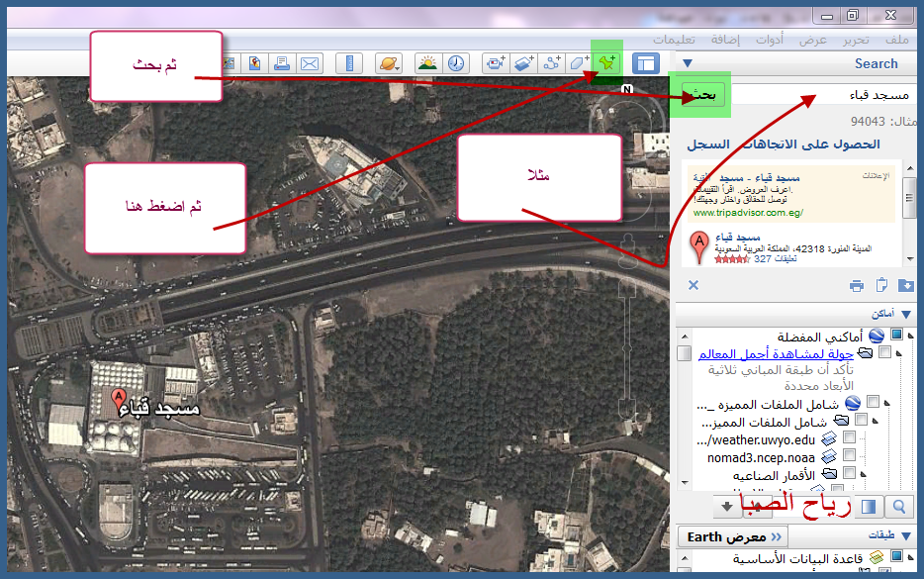The width and height of the screenshot is (924, 579).
Task: Select the Add Path tool
Action: tap(552, 62)
